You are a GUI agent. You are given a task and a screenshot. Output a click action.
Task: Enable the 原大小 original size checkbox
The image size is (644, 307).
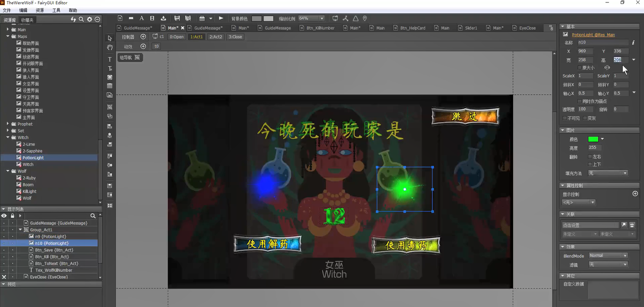click(580, 68)
